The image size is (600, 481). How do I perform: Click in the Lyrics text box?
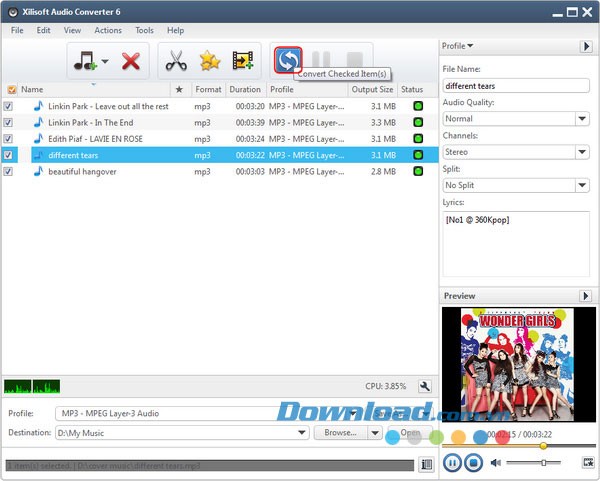[516, 243]
